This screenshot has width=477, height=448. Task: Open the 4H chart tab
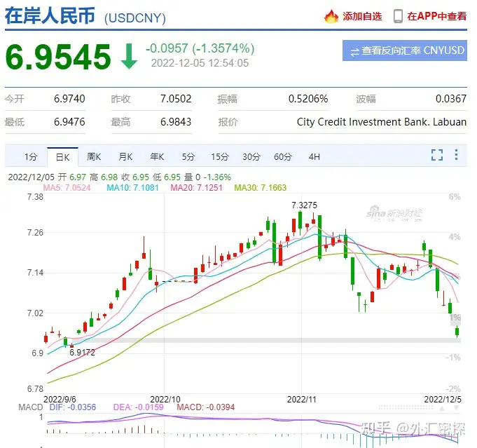pos(314,157)
